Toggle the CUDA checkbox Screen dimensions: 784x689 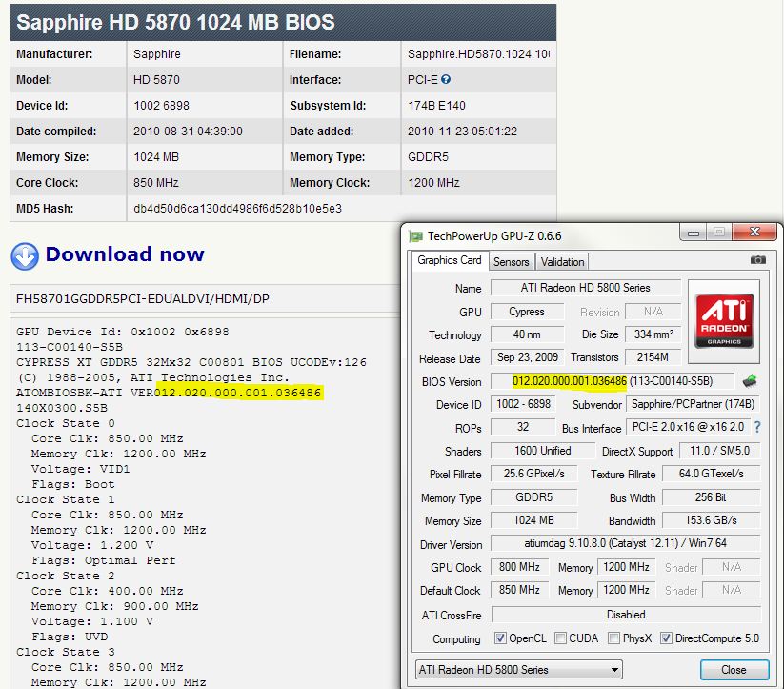560,638
